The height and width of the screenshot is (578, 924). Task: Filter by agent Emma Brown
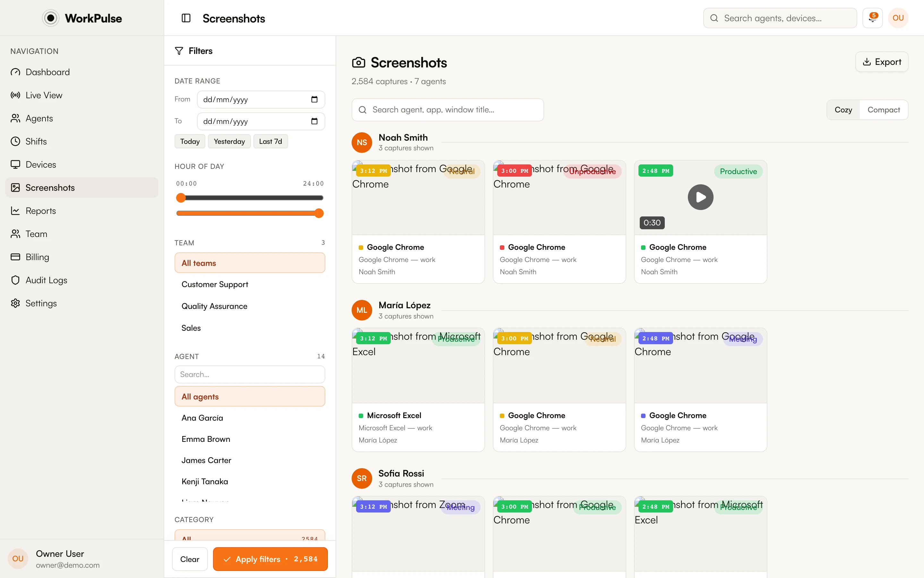tap(250, 439)
